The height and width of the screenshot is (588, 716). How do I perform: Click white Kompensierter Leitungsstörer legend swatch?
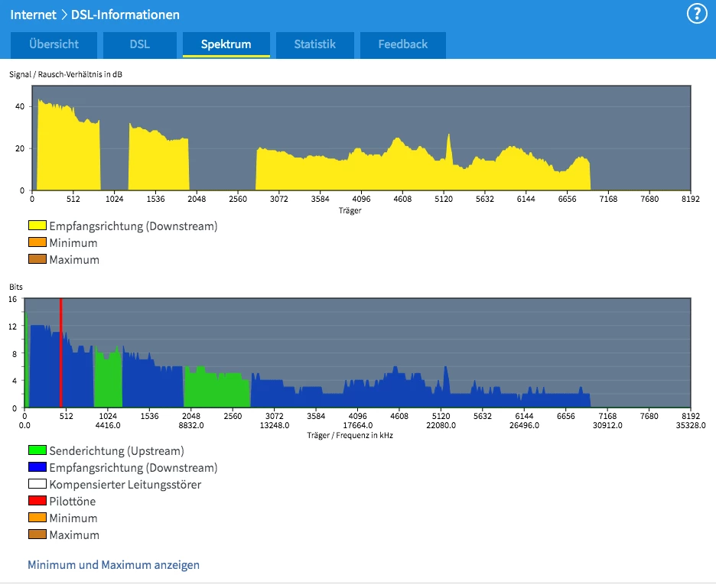[x=37, y=485]
